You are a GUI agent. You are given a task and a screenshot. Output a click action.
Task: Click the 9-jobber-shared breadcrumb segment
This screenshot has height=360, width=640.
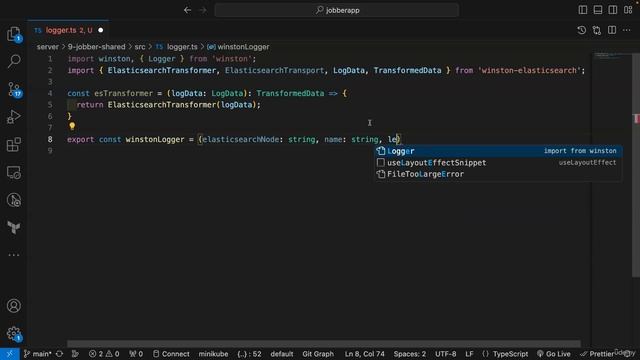tap(96, 47)
